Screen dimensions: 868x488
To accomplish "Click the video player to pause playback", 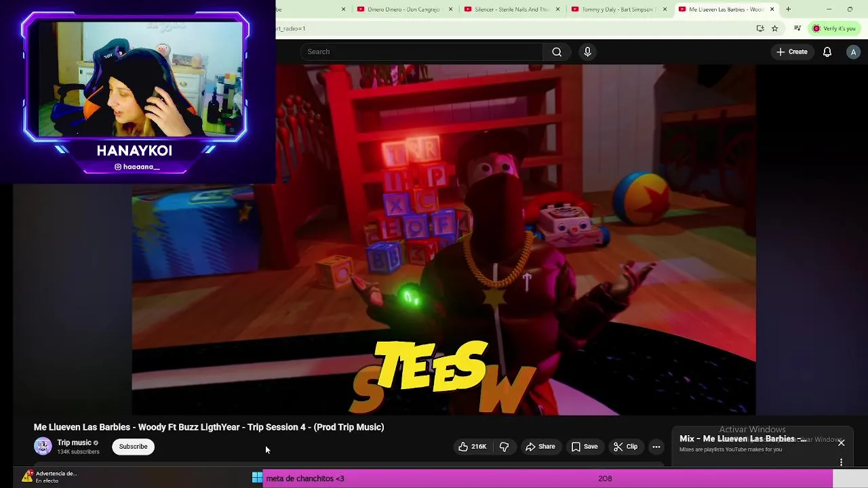I will [443, 239].
